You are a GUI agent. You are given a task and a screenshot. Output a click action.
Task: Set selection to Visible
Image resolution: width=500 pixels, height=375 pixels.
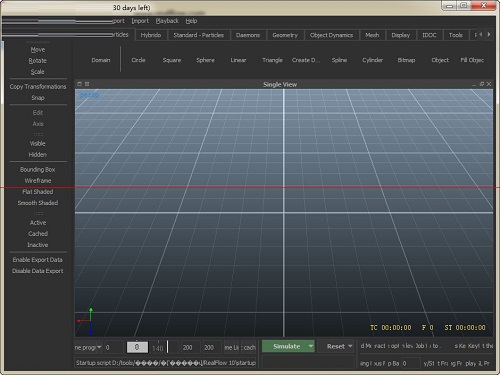[x=38, y=143]
